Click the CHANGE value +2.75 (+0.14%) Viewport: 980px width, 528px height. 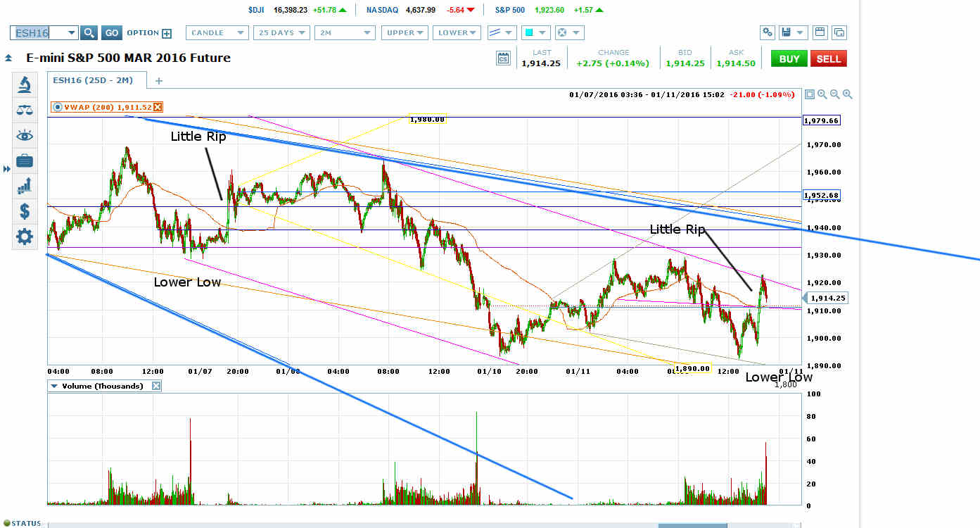click(x=613, y=63)
